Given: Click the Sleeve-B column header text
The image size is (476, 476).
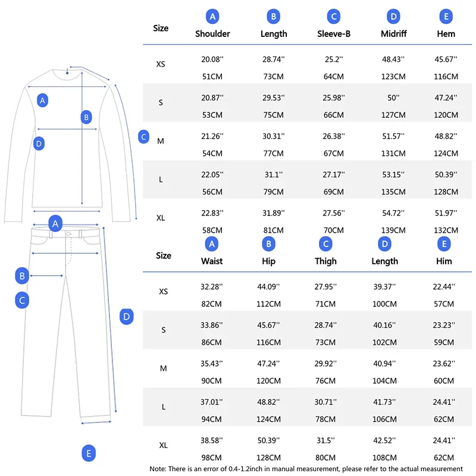Looking at the screenshot, I should (334, 34).
